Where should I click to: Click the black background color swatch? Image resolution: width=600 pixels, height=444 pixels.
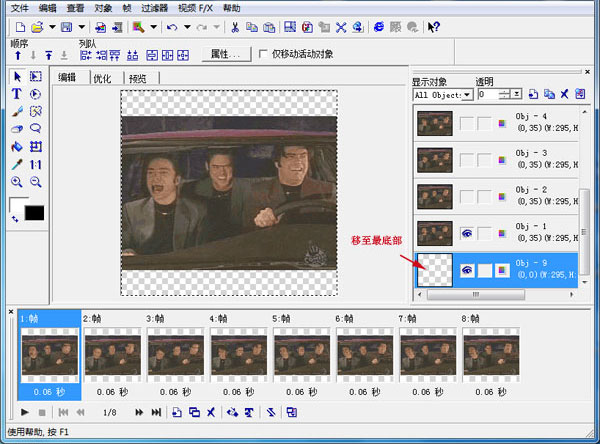pyautogui.click(x=34, y=213)
